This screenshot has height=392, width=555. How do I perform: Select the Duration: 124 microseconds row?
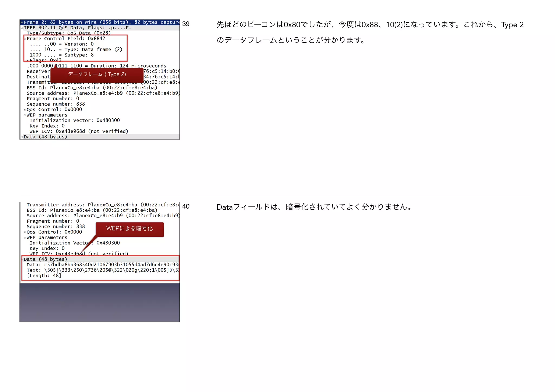[x=96, y=66]
